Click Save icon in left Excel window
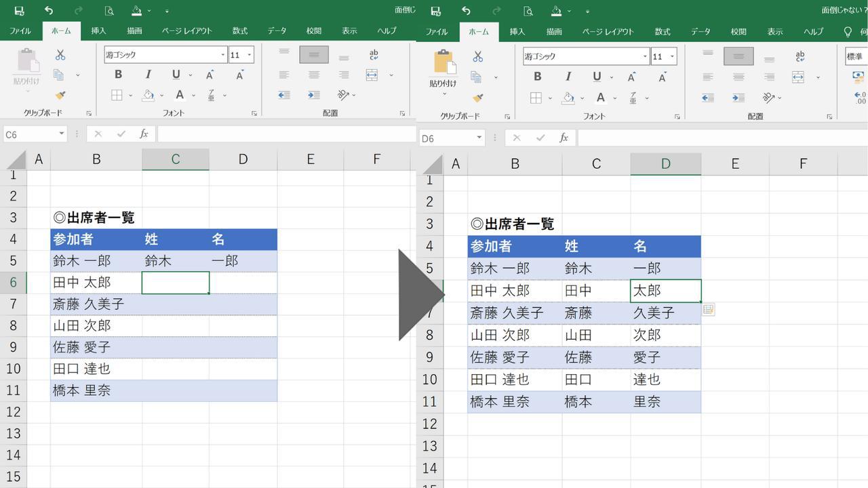This screenshot has width=868, height=488. pos(19,11)
